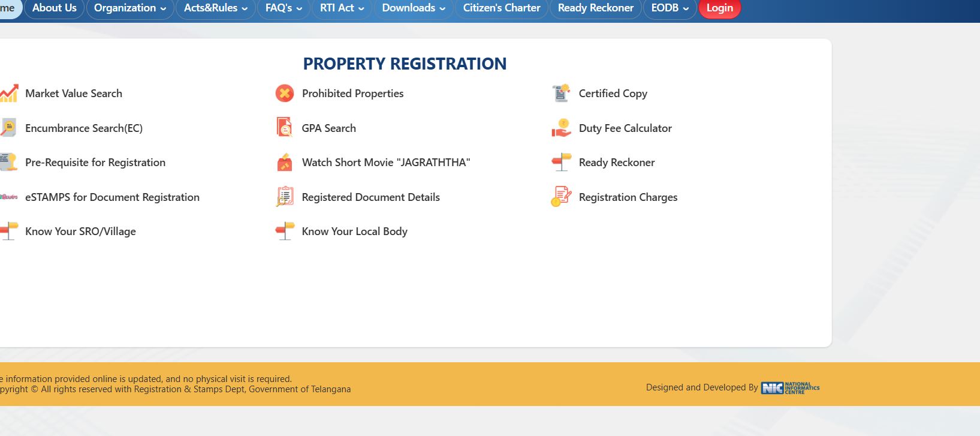
Task: Click the Duty Fee Calculator hand icon
Action: pyautogui.click(x=561, y=128)
